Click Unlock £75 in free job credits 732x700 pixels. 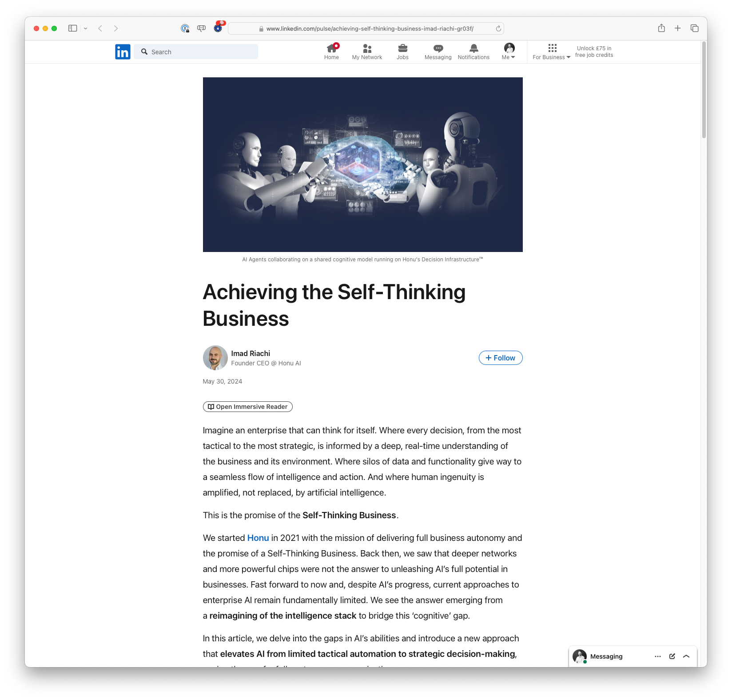pos(594,52)
